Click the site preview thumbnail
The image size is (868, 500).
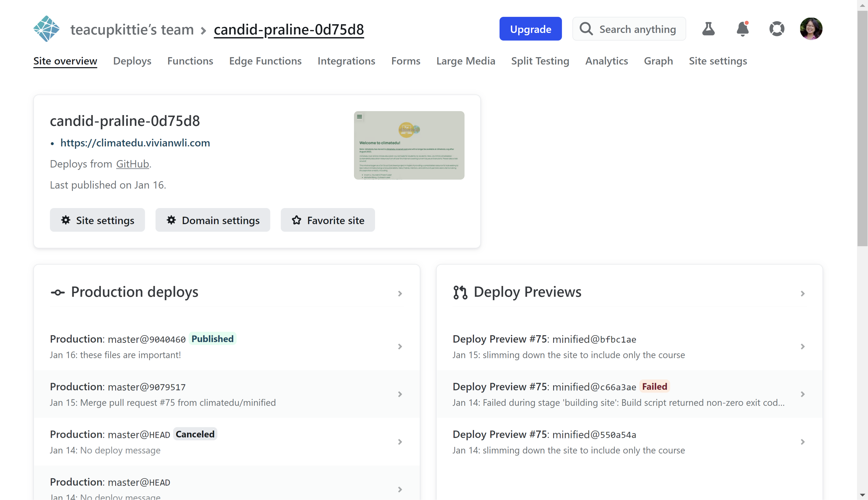(409, 145)
